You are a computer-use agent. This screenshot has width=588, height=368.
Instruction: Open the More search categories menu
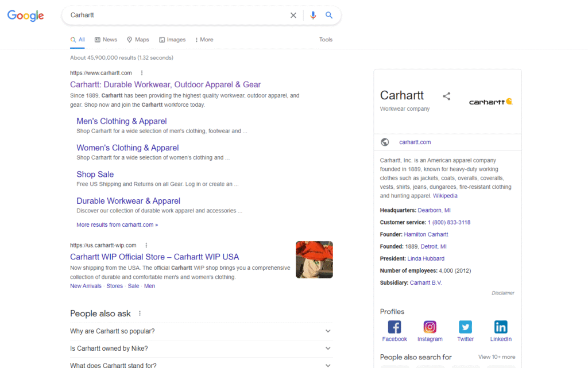(x=204, y=40)
